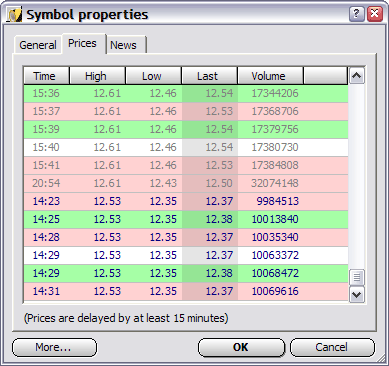The height and width of the screenshot is (366, 389).
Task: Sort by the Low column header
Action: pyautogui.click(x=153, y=76)
